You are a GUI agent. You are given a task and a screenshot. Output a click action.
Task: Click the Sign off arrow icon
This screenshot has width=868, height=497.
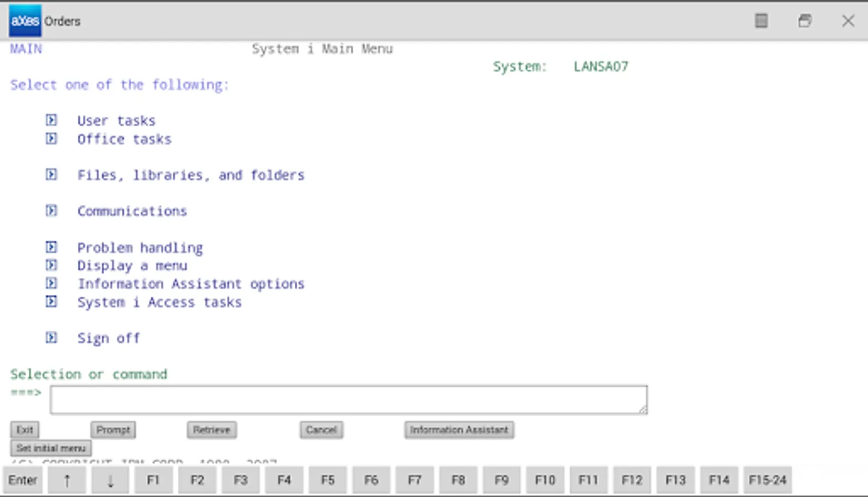click(51, 337)
